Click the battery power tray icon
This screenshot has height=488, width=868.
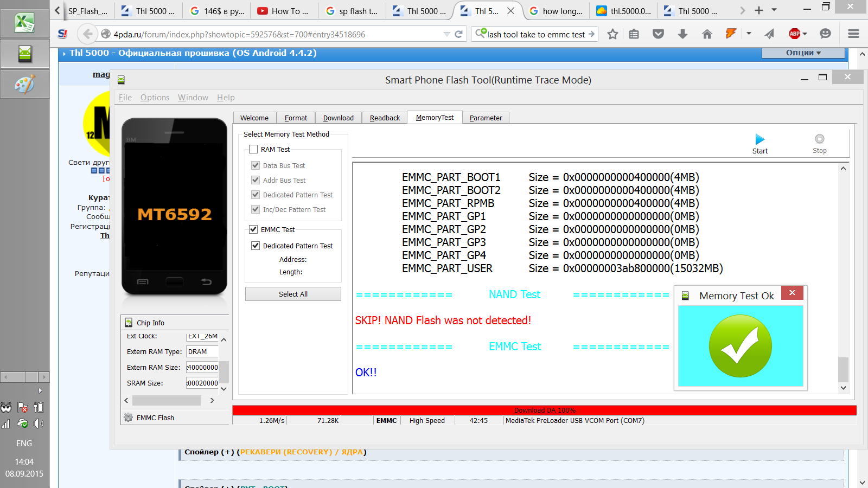pyautogui.click(x=39, y=407)
